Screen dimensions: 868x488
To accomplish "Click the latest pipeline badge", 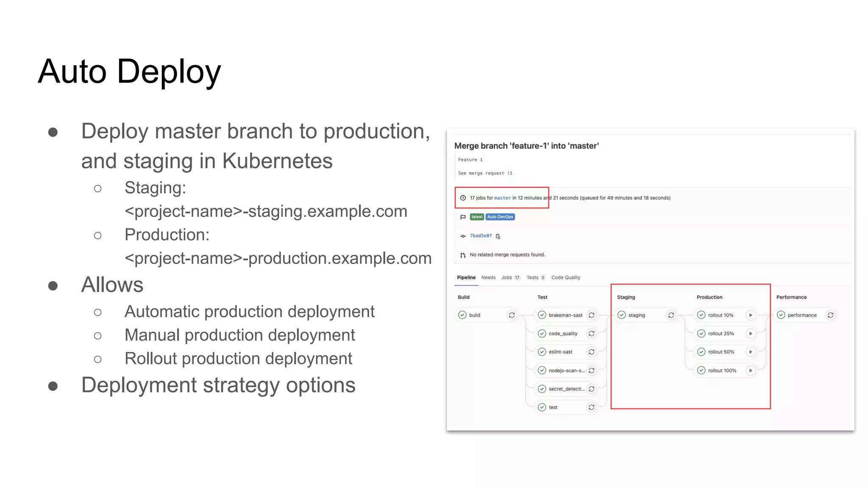I will (x=477, y=217).
